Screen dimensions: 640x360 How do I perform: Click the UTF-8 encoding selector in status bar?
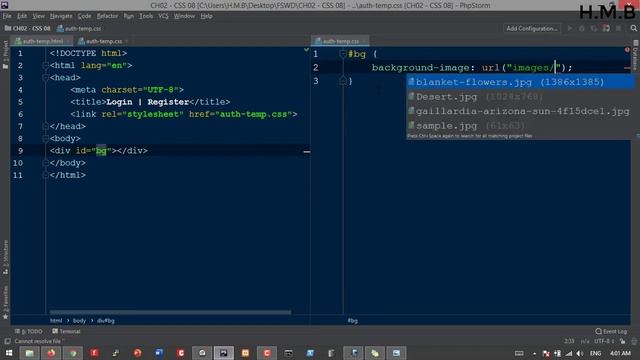[x=604, y=341]
